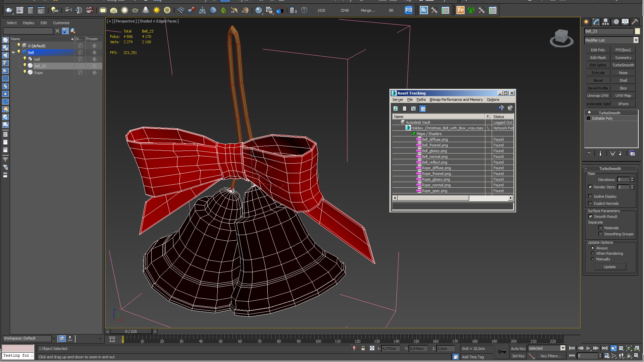Click the Rc blue toolbar icon
644x362 pixels.
tap(424, 10)
